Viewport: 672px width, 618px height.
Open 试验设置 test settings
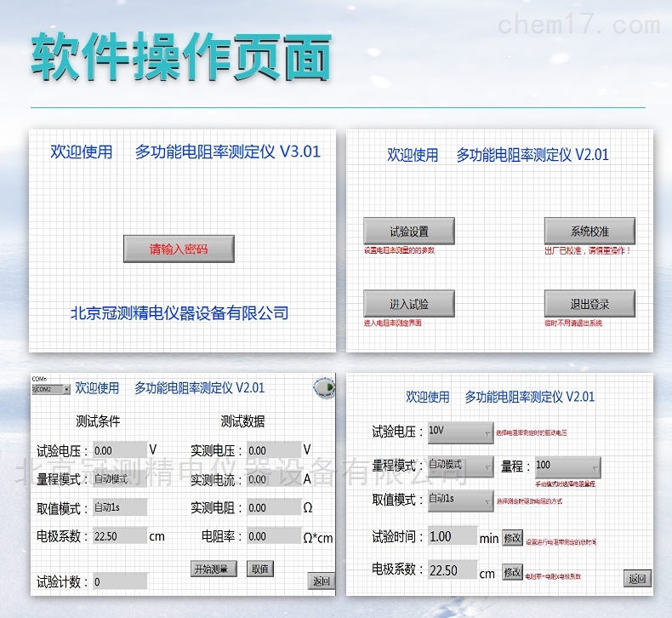[409, 232]
